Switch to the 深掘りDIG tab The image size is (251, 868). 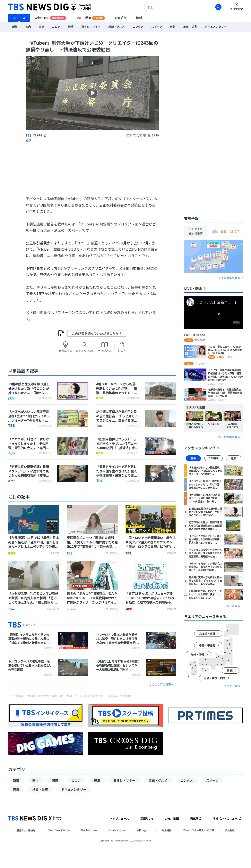click(x=50, y=18)
